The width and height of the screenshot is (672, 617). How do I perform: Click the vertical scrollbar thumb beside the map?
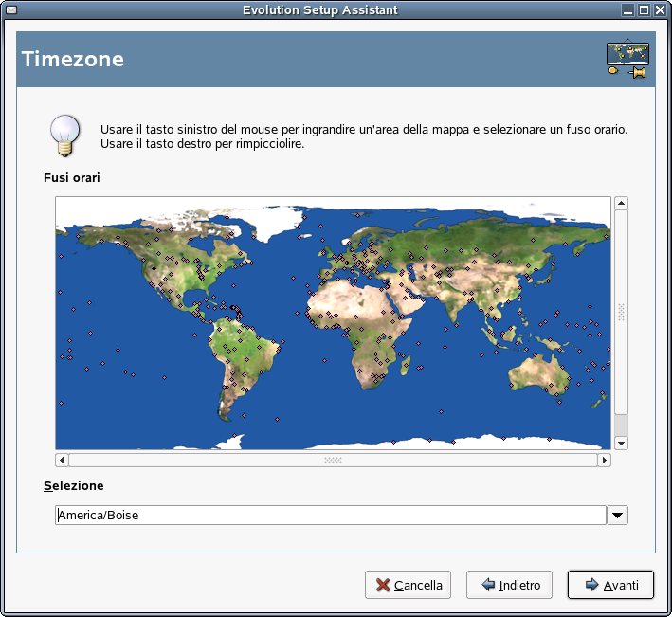click(621, 312)
